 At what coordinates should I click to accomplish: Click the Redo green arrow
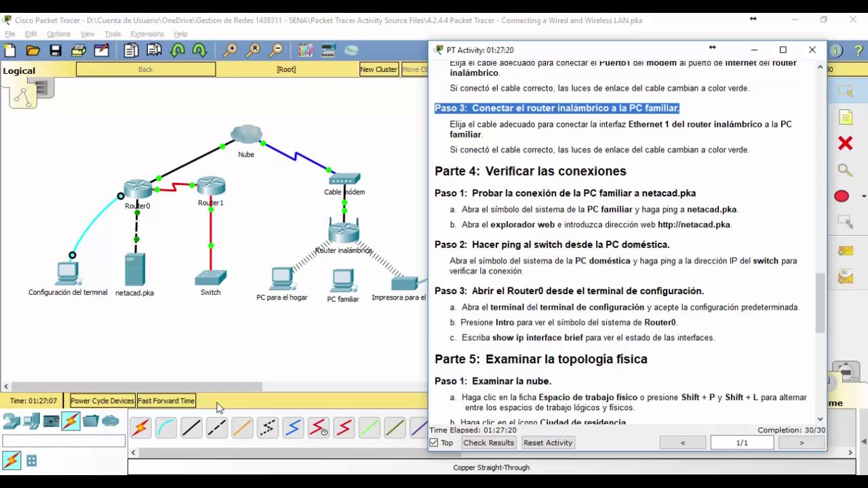pyautogui.click(x=199, y=50)
